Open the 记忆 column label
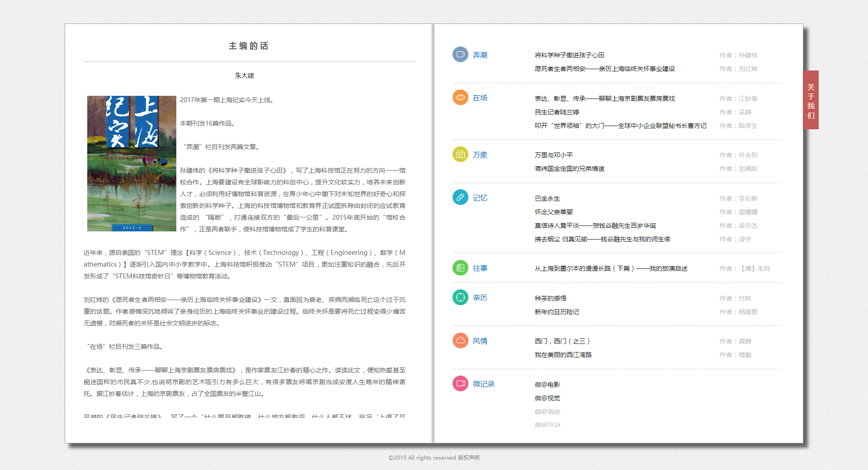 (x=480, y=198)
